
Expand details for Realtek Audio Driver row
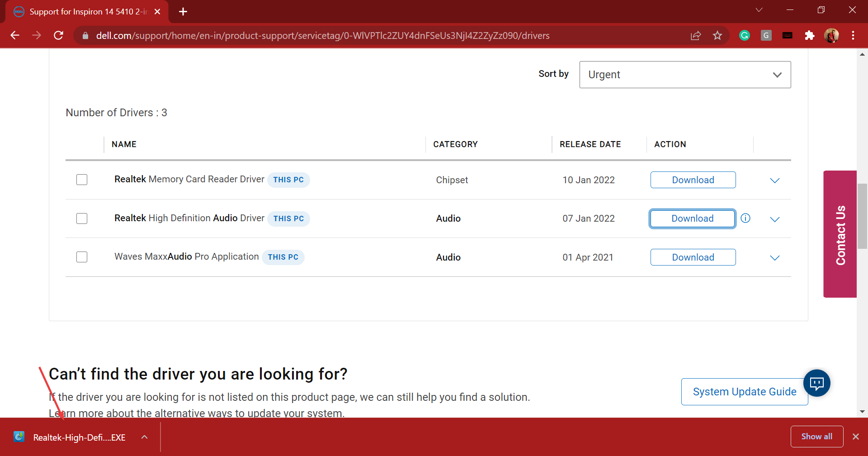pyautogui.click(x=775, y=219)
